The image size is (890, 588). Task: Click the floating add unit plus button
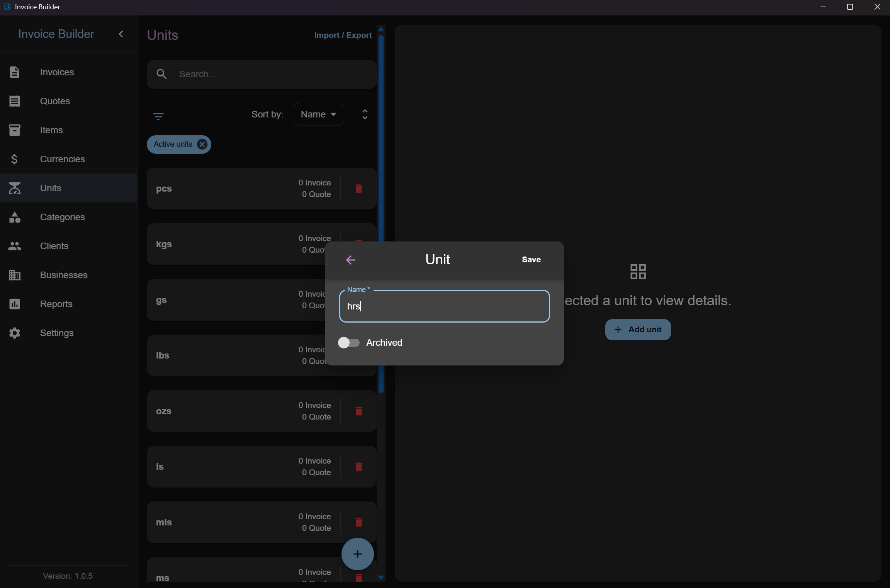tap(358, 554)
